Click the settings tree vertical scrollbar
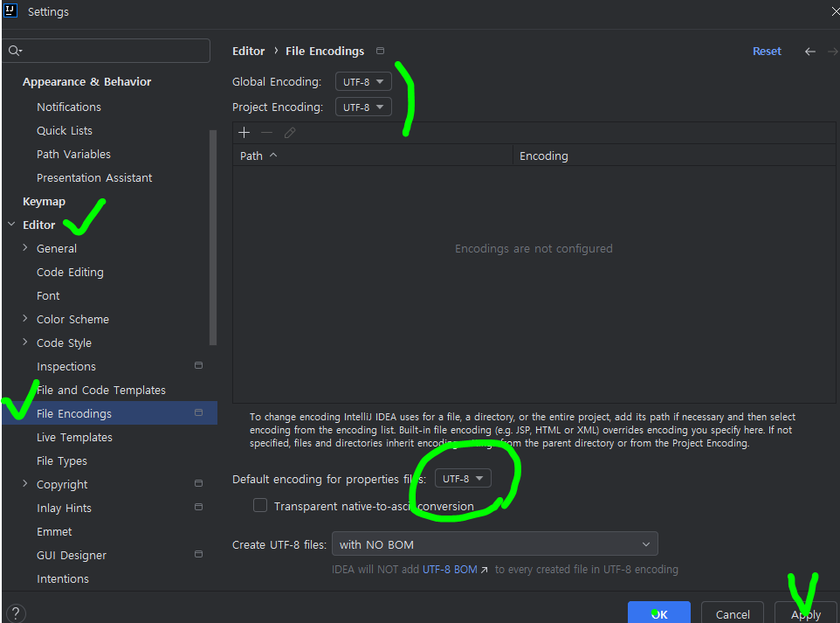This screenshot has height=623, width=840. point(213,237)
